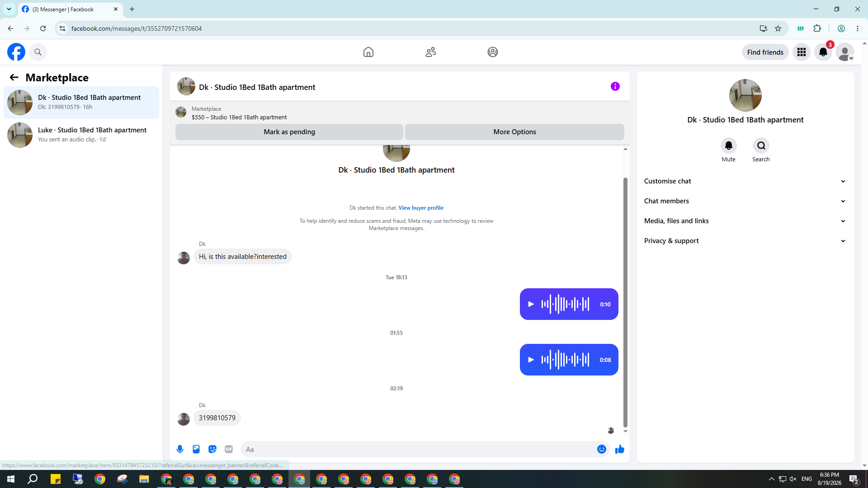Open the Groups icon in top navigation

click(493, 52)
